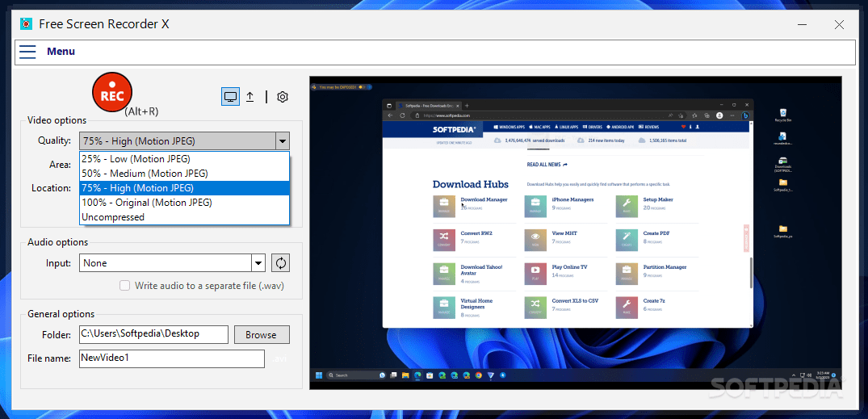868x419 pixels.
Task: Click the upload arrow icon
Action: click(x=250, y=97)
